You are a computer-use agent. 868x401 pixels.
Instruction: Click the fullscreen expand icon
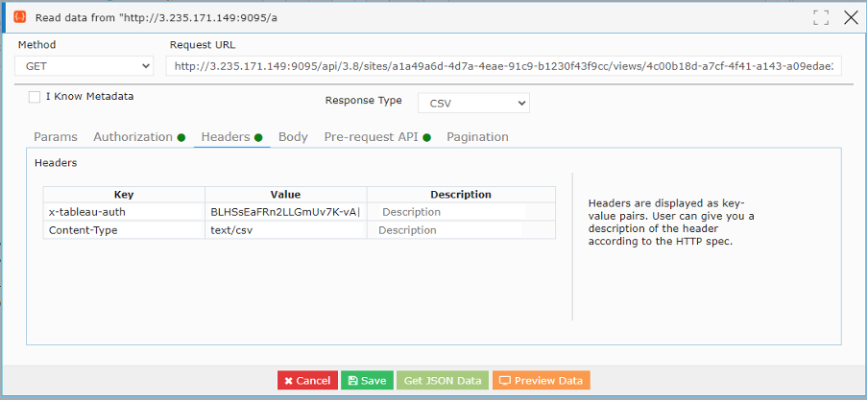[821, 17]
